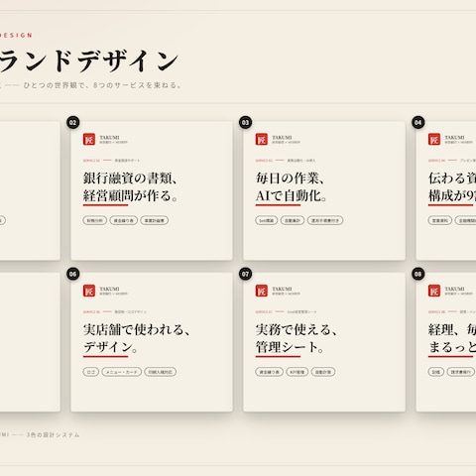Image resolution: width=476 pixels, height=476 pixels.
Task: Click the first tag on card 02
Action: (x=95, y=220)
